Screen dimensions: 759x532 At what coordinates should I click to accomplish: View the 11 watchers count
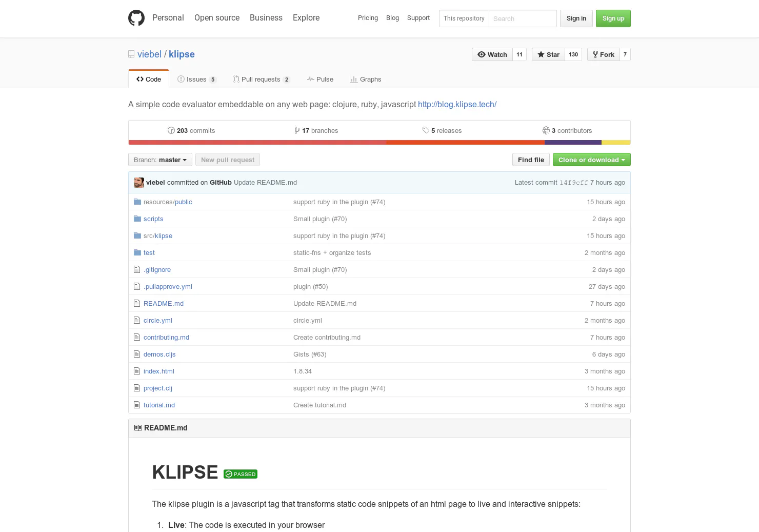(x=520, y=54)
